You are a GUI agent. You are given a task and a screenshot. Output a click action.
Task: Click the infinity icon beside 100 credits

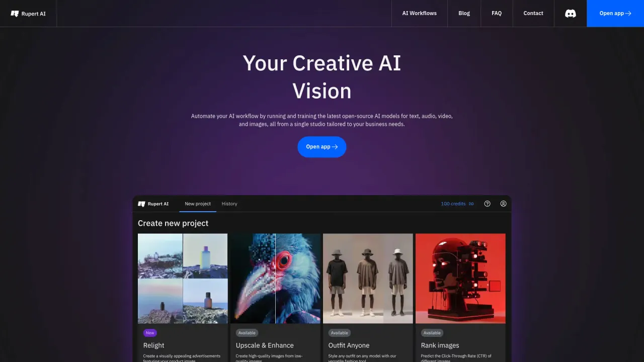(x=471, y=204)
